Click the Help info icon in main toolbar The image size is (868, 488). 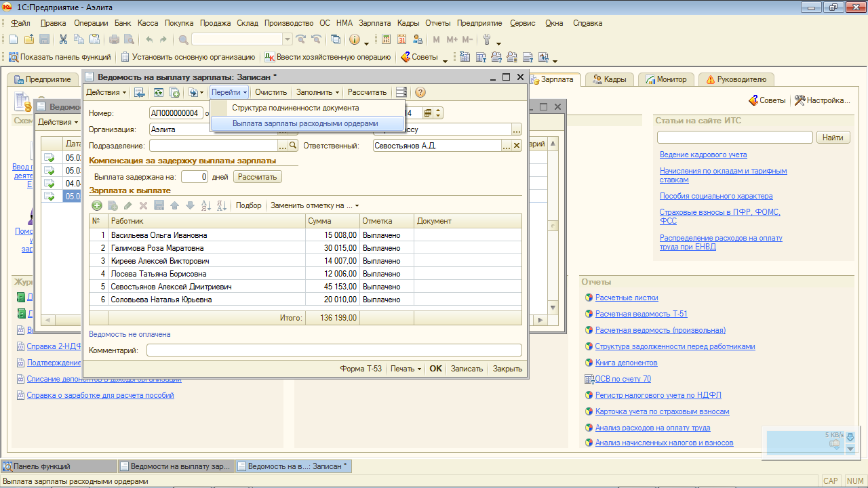[354, 39]
